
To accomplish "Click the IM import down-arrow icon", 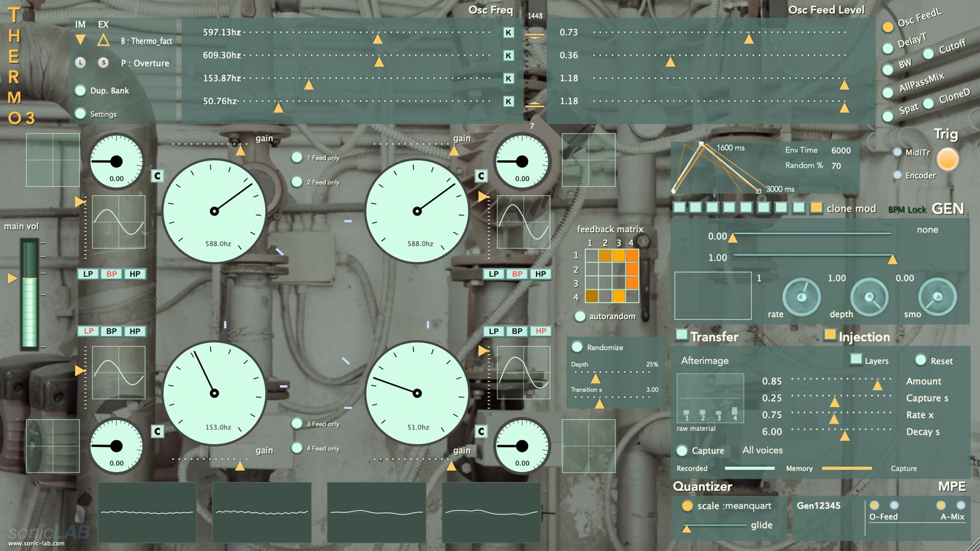I will click(80, 40).
